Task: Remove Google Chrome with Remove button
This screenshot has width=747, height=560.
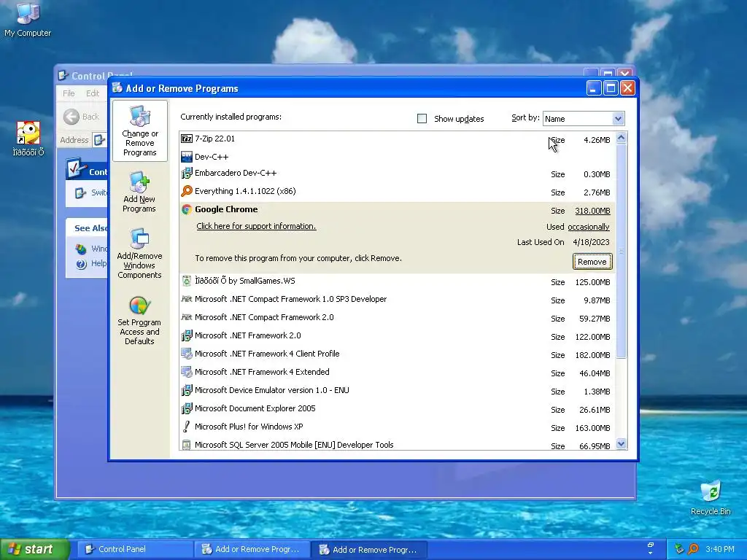Action: click(x=592, y=262)
